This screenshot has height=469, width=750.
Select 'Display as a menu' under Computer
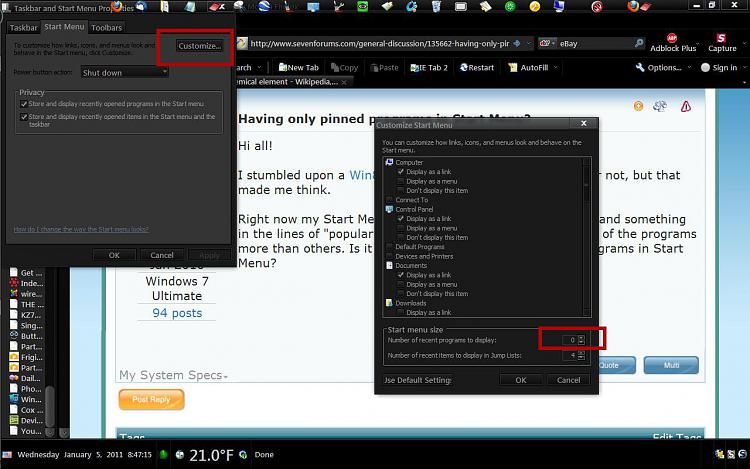tap(400, 181)
